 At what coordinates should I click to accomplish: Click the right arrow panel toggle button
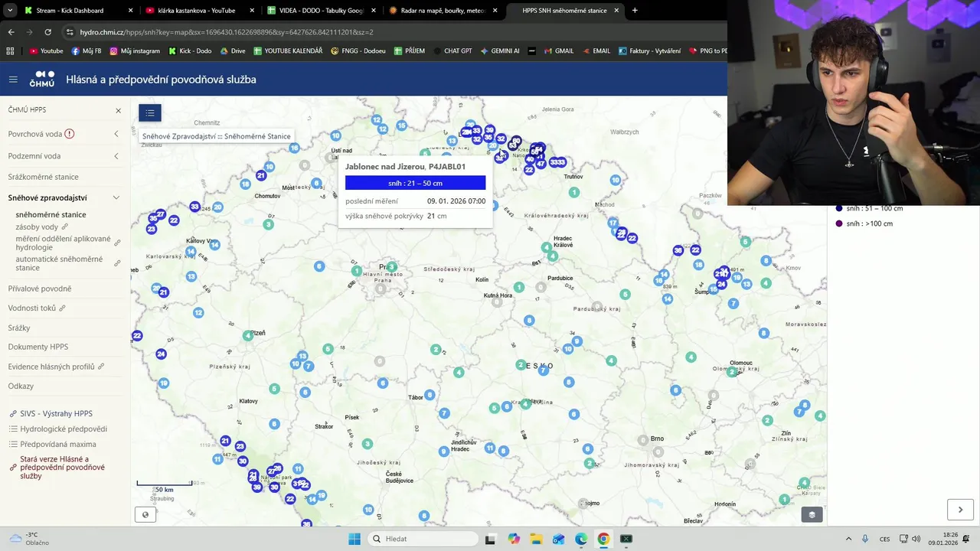coord(960,510)
